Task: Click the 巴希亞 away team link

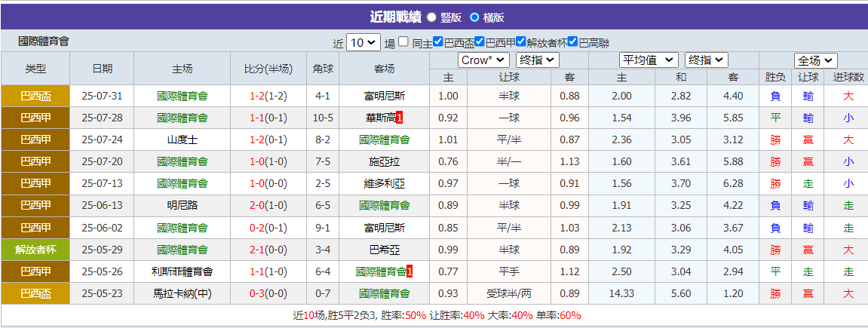Action: click(384, 250)
